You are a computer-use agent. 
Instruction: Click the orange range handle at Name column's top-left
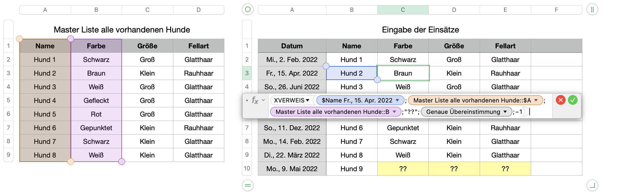[x=19, y=39]
